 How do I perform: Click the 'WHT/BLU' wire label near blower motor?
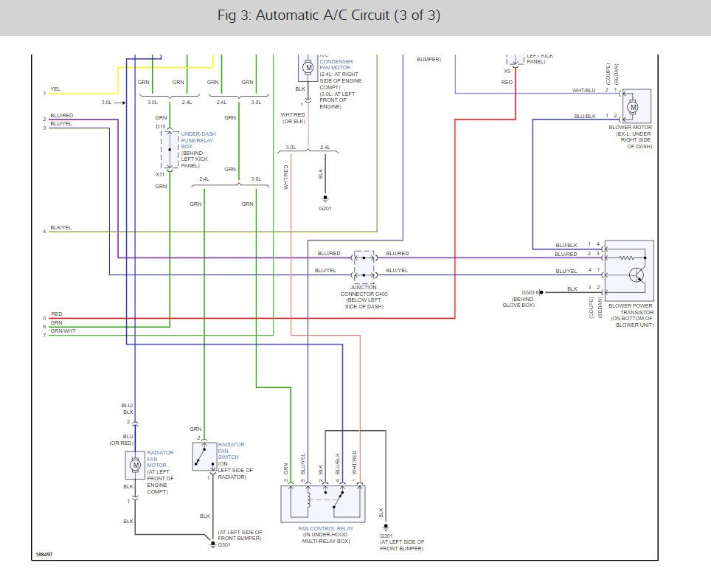click(583, 90)
